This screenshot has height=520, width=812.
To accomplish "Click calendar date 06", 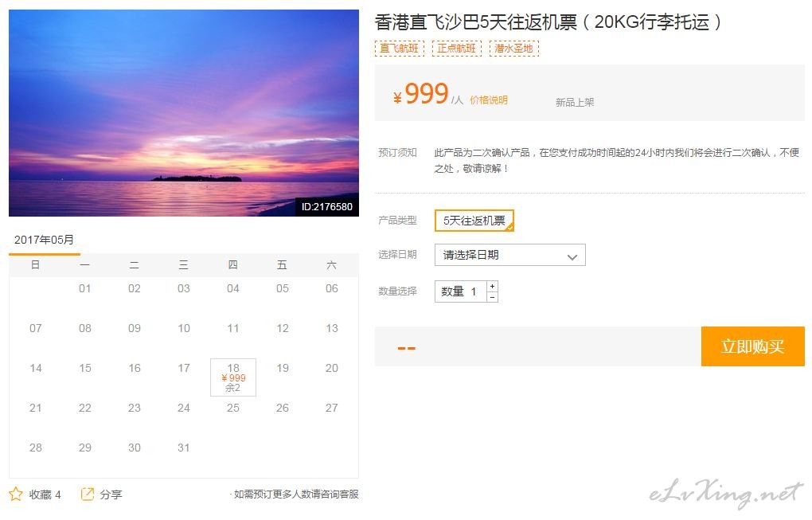I will pyautogui.click(x=332, y=288).
